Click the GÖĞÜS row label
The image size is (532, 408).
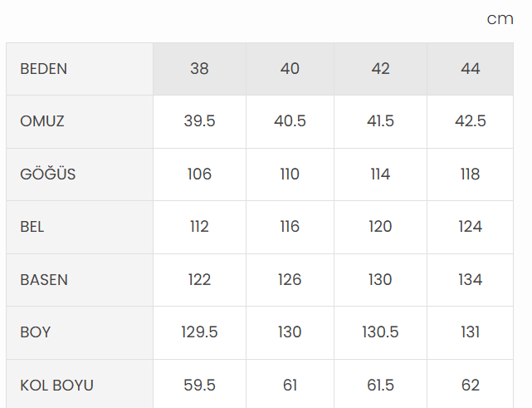tap(48, 175)
